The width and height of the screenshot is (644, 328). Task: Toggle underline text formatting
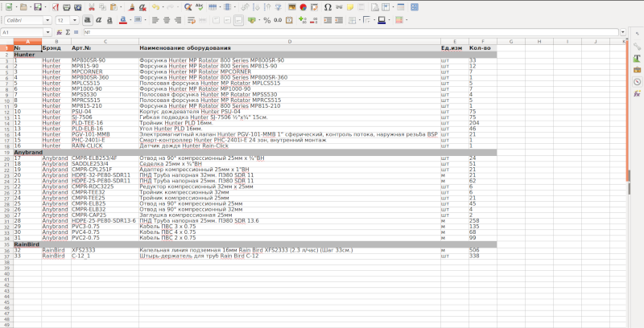click(x=109, y=19)
